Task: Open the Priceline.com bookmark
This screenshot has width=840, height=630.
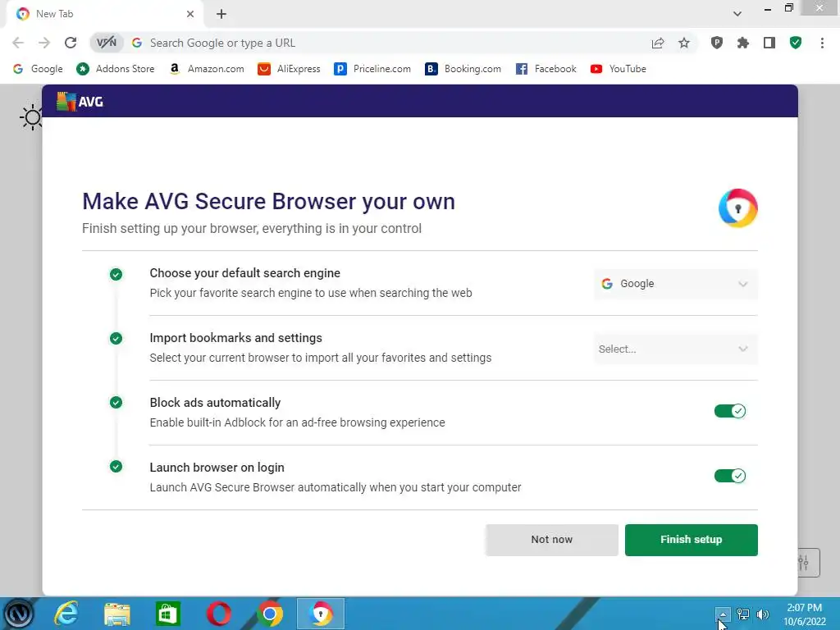Action: pos(372,69)
